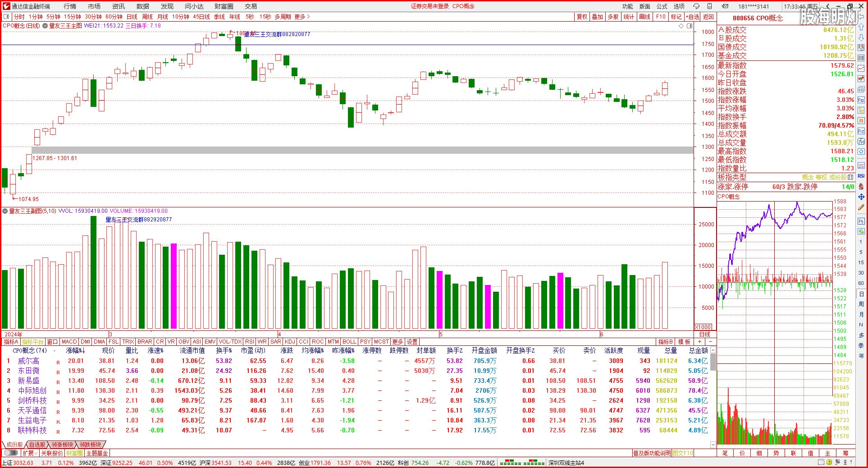This screenshot has height=468, width=868.
Task: Switch weighting to 等权
Action: [821, 177]
